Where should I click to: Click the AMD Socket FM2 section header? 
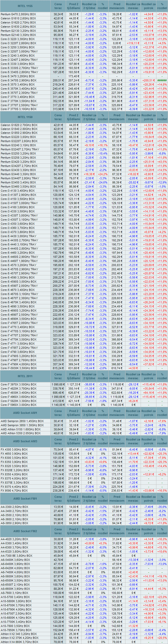(25, 531)
